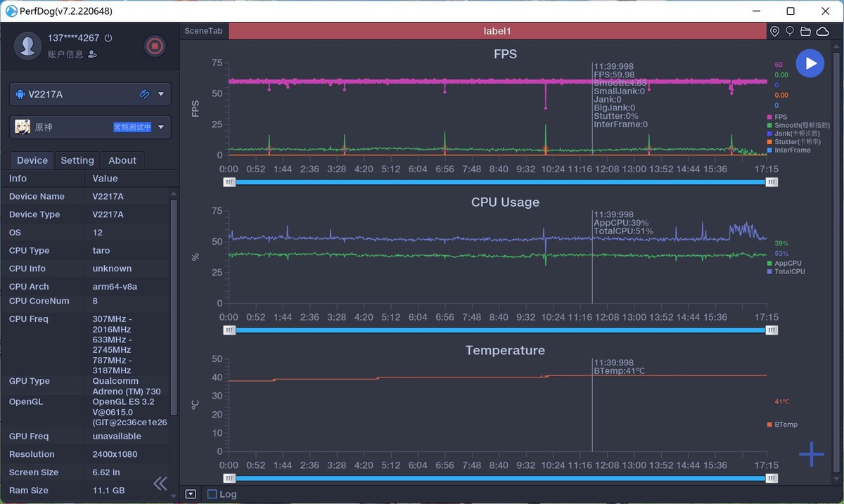Collapse the left panel with double chevron
The height and width of the screenshot is (504, 844).
[160, 483]
